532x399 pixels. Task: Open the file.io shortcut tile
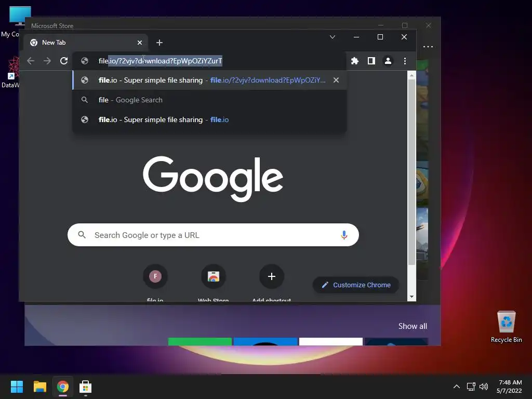(155, 276)
